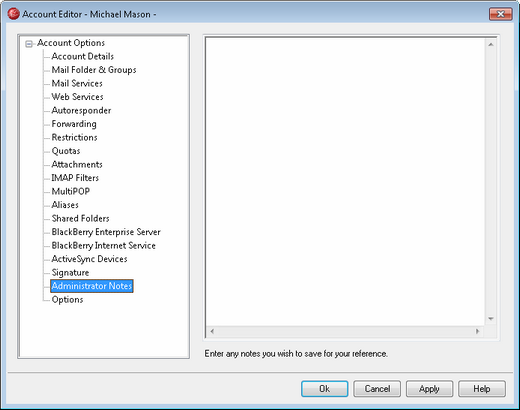Select Options at bottom of tree
The image size is (520, 410).
click(67, 300)
